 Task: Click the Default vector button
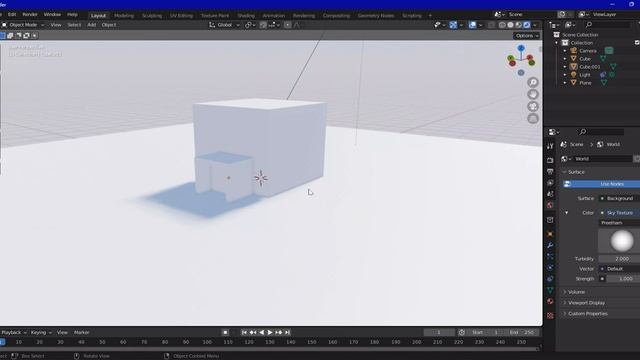[619, 269]
